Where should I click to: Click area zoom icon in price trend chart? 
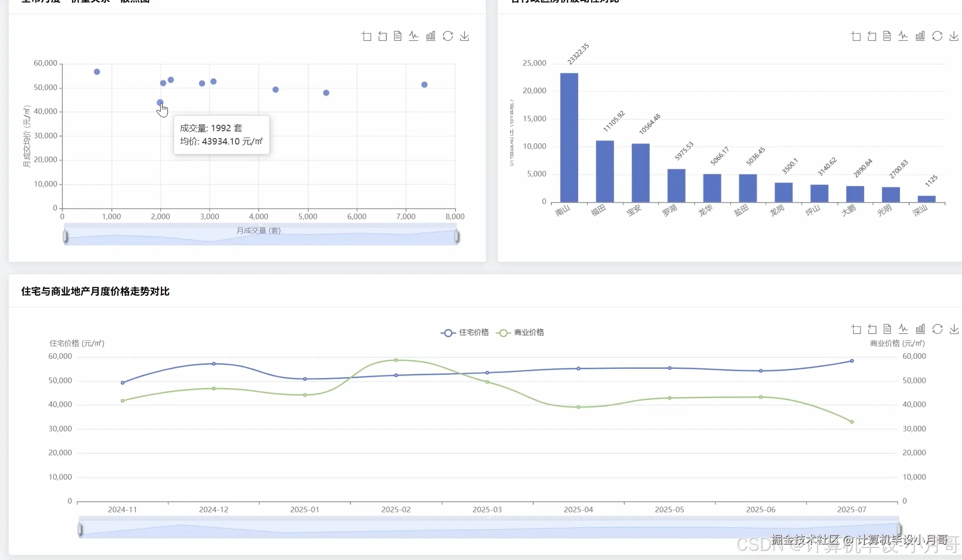856,329
